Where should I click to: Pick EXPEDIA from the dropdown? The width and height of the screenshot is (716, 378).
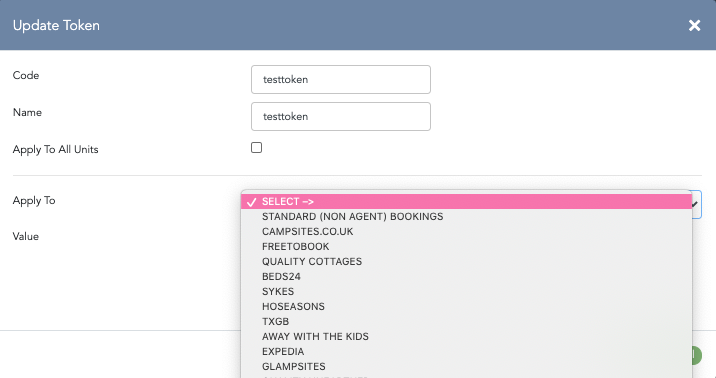(x=467, y=352)
